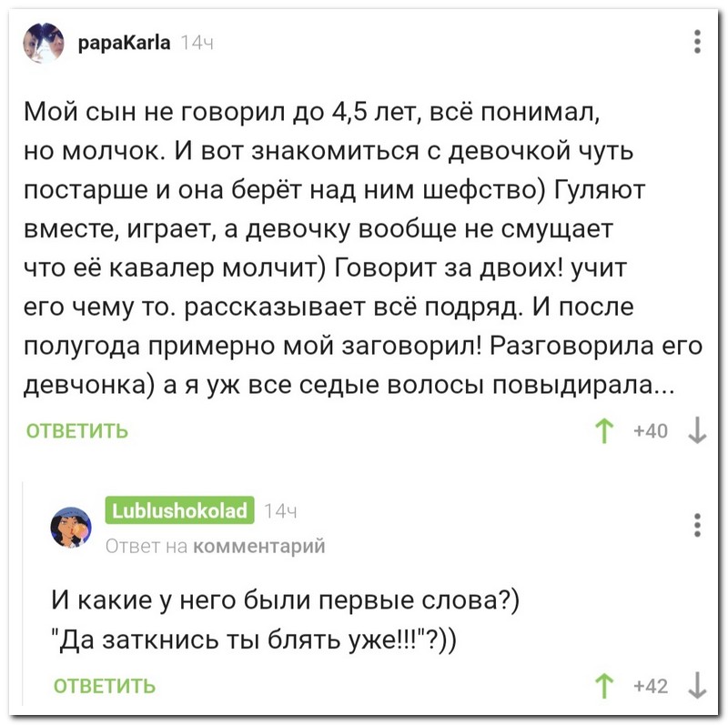Upvote papaKarla's comment with green arrow
The height and width of the screenshot is (725, 728).
point(604,431)
